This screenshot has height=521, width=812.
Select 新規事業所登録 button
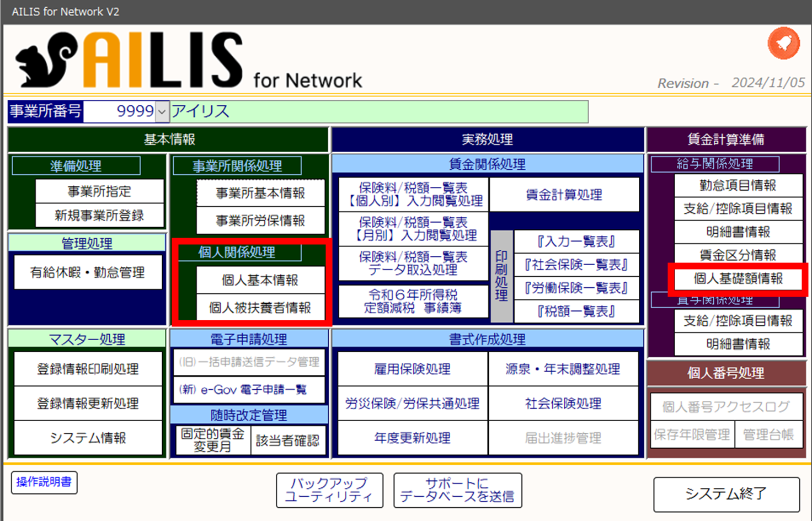99,216
